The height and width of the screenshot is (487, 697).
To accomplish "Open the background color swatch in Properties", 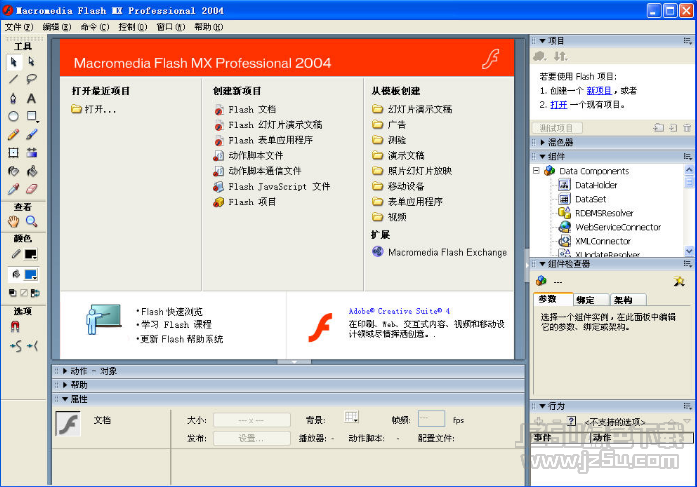I will (x=351, y=418).
